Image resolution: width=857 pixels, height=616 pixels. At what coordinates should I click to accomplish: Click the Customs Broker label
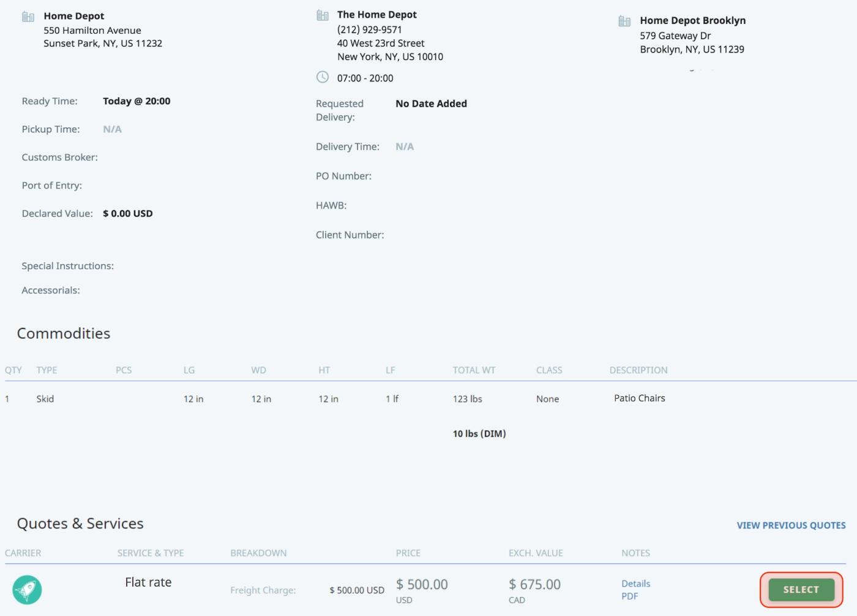(60, 157)
